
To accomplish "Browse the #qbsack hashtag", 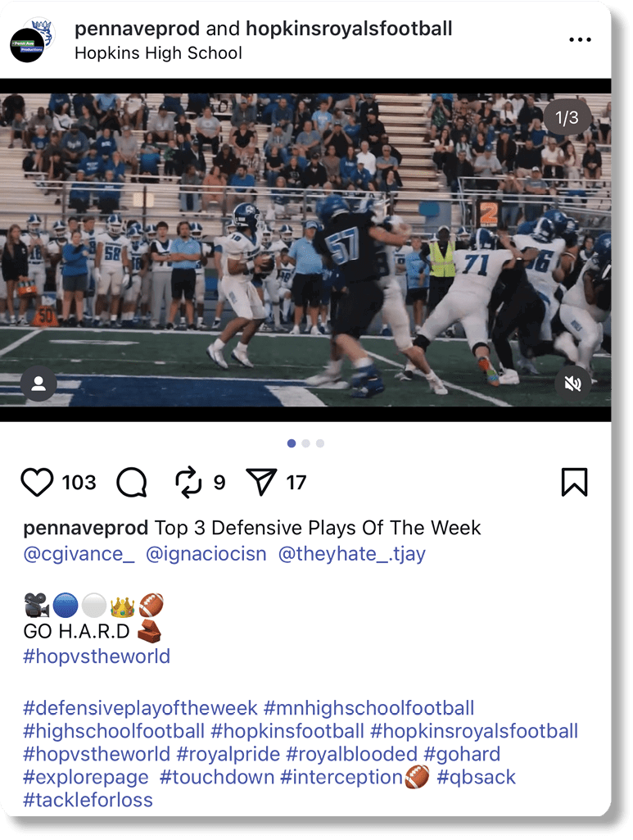I will 476,777.
